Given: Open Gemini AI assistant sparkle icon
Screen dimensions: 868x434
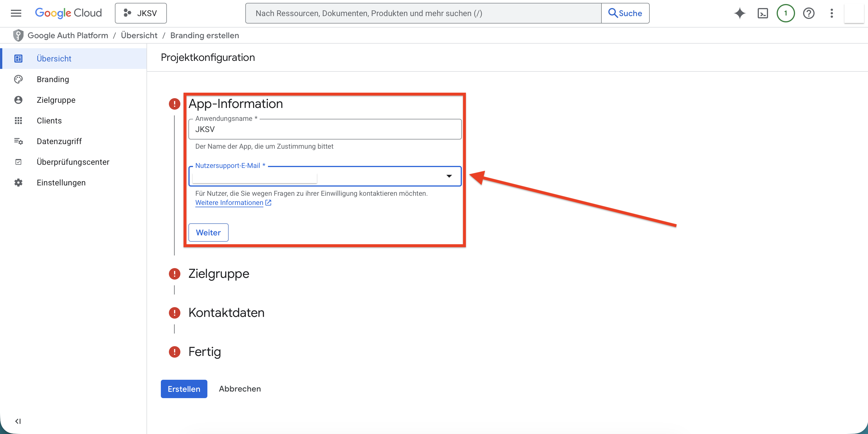Looking at the screenshot, I should pyautogui.click(x=740, y=13).
